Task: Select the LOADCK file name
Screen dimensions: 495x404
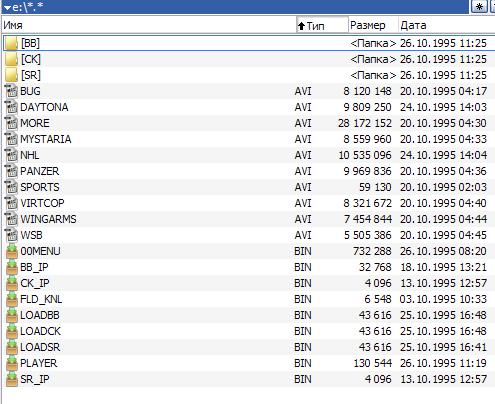Action: pyautogui.click(x=41, y=331)
